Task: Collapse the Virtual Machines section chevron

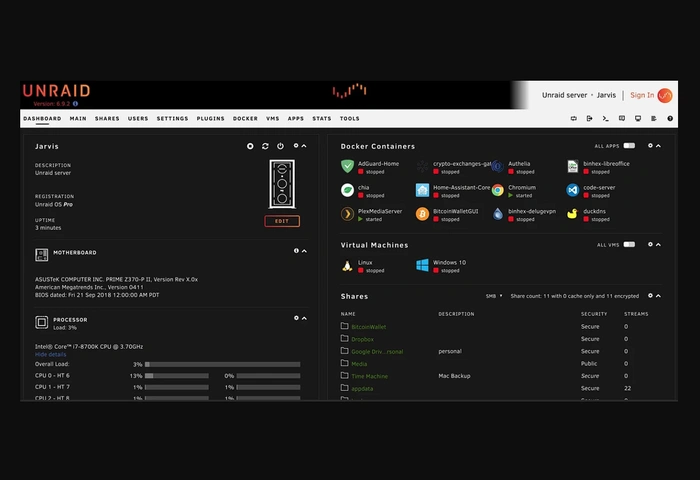Action: [658, 245]
